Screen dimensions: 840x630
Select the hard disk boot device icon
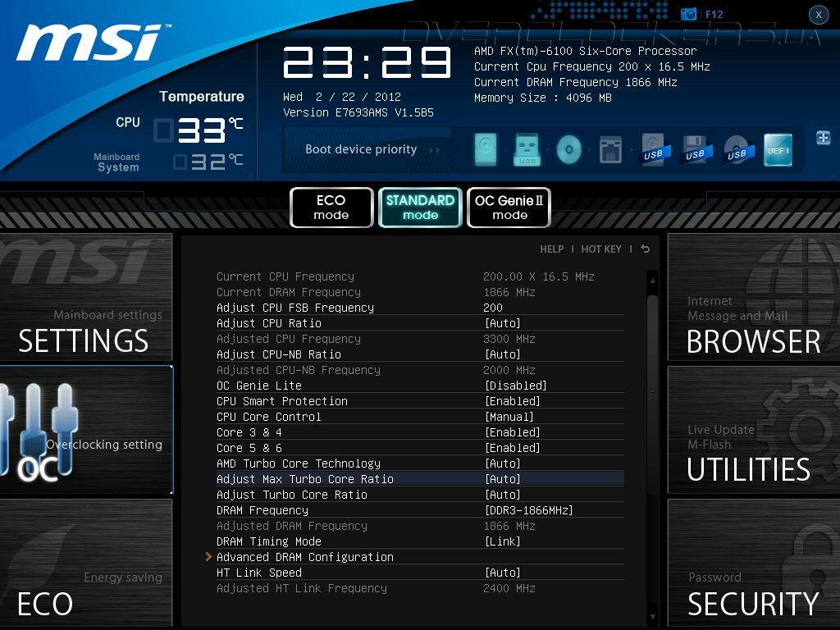point(486,149)
